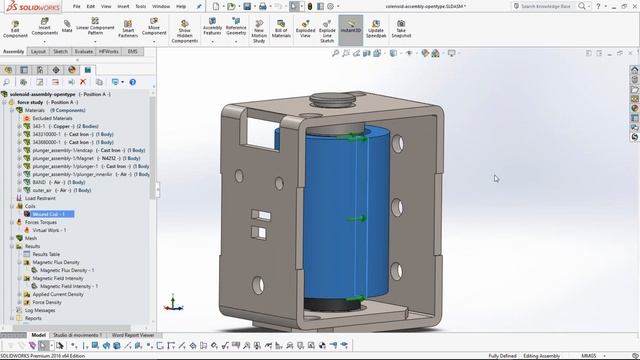Click in the Search Knowledge Base field

[545, 6]
